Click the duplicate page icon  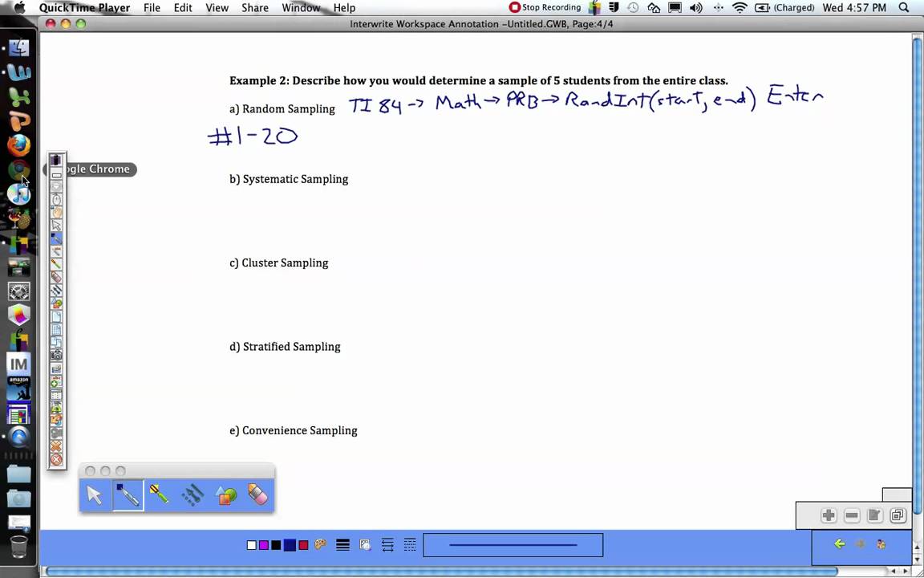click(x=898, y=515)
